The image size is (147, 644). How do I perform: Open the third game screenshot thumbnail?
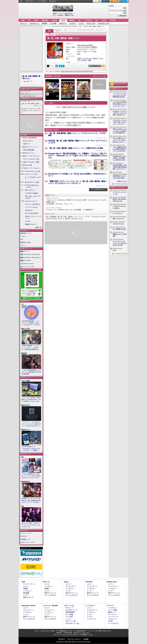(x=84, y=90)
